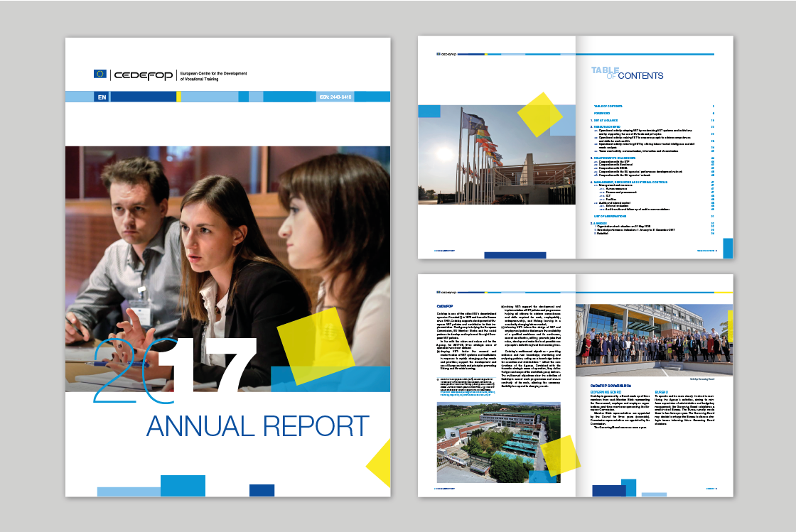Select the LIST OF ABBREVIATIONS contents entry

pyautogui.click(x=610, y=216)
